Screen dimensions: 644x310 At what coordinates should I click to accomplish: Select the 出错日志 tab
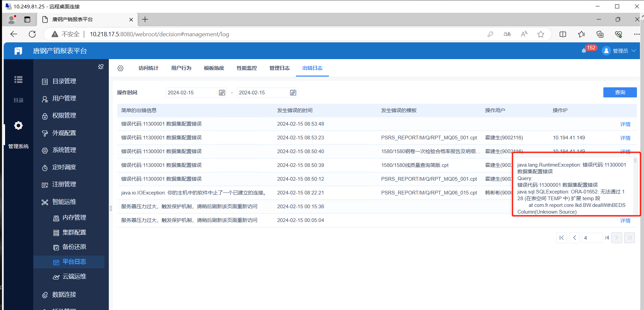point(312,68)
